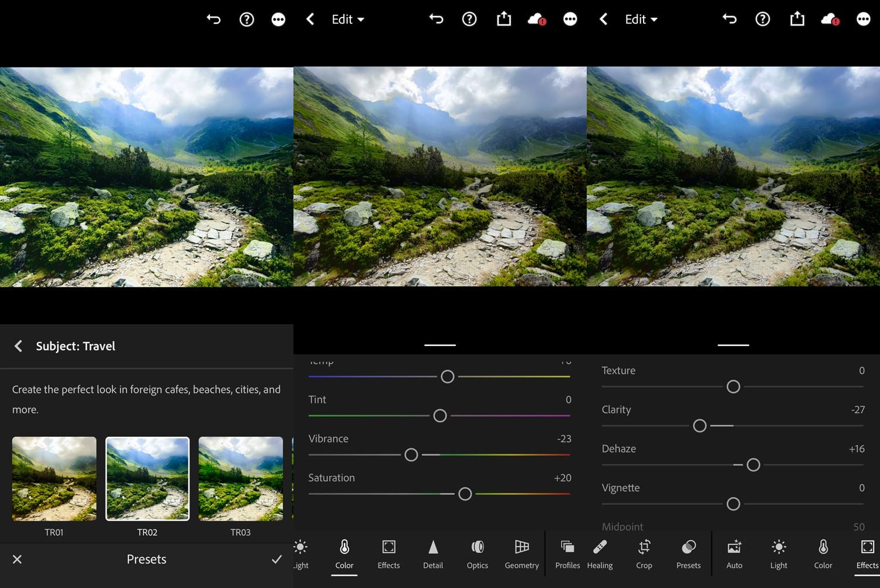The height and width of the screenshot is (588, 880).
Task: Open the Optics panel
Action: pyautogui.click(x=478, y=554)
